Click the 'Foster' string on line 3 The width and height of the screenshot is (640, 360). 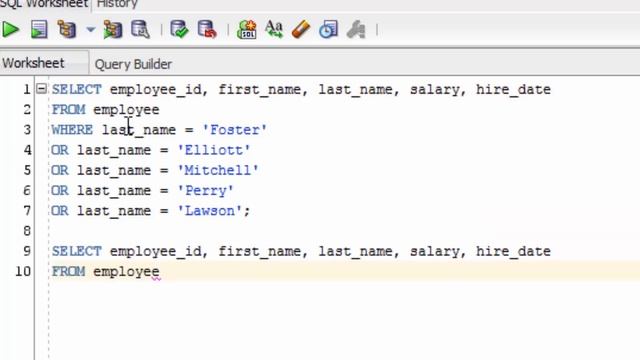[x=235, y=130]
